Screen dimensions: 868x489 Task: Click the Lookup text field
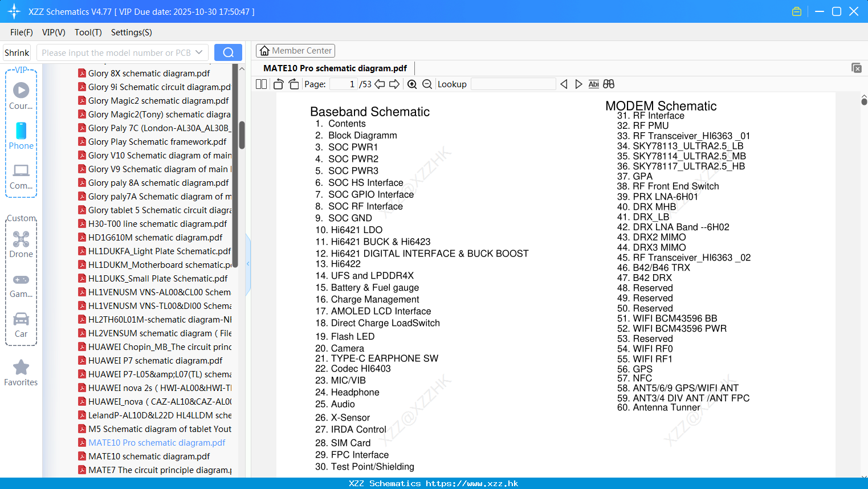point(513,84)
